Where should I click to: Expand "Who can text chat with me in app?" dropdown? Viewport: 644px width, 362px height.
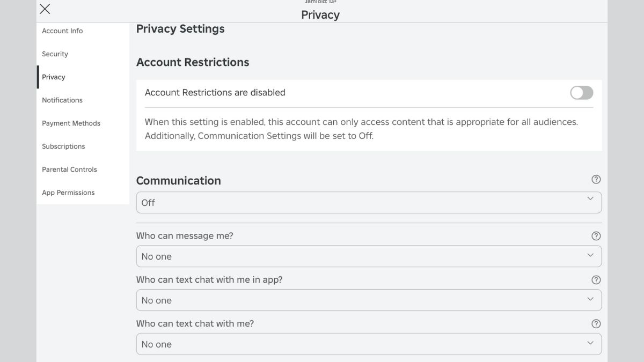[x=369, y=300]
